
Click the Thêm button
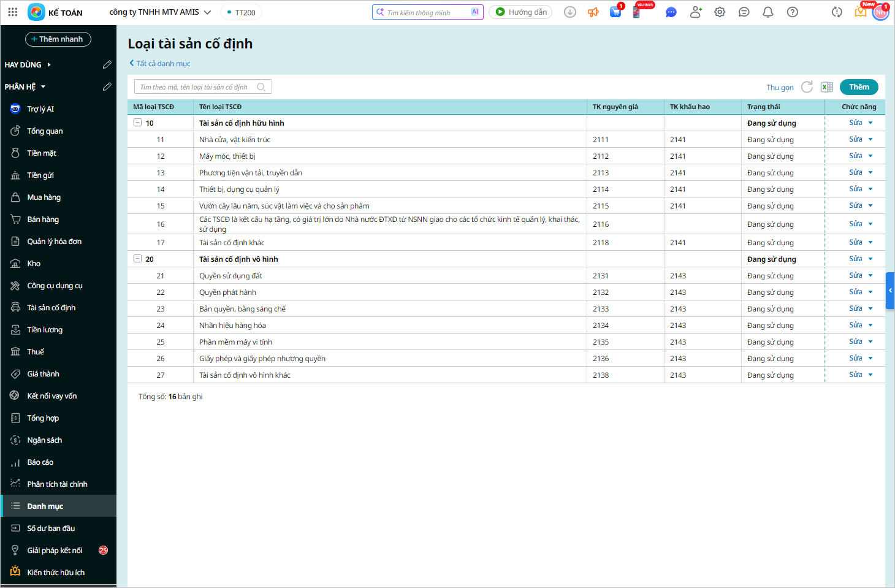tap(858, 87)
